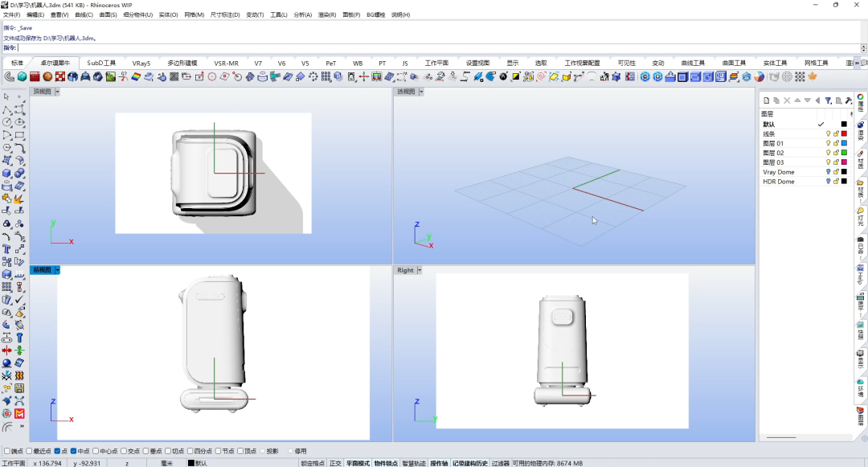Enable the 垂点 osnap checkbox

(146, 451)
